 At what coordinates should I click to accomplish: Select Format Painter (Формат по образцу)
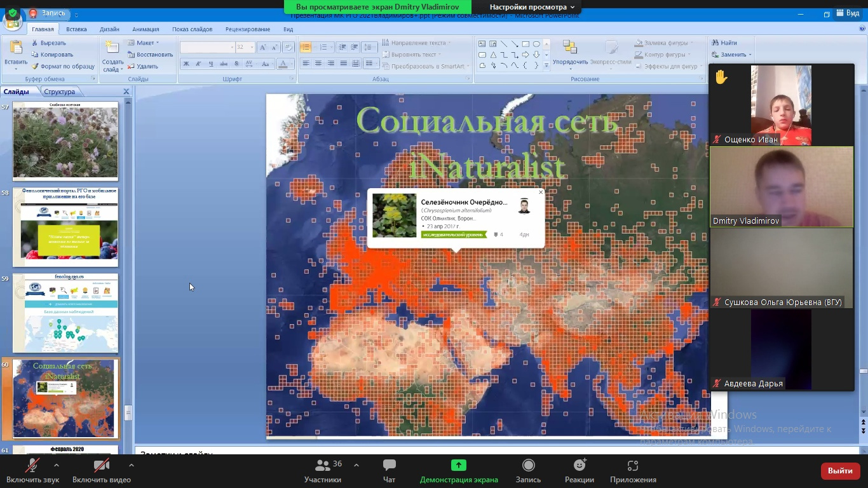click(x=62, y=66)
